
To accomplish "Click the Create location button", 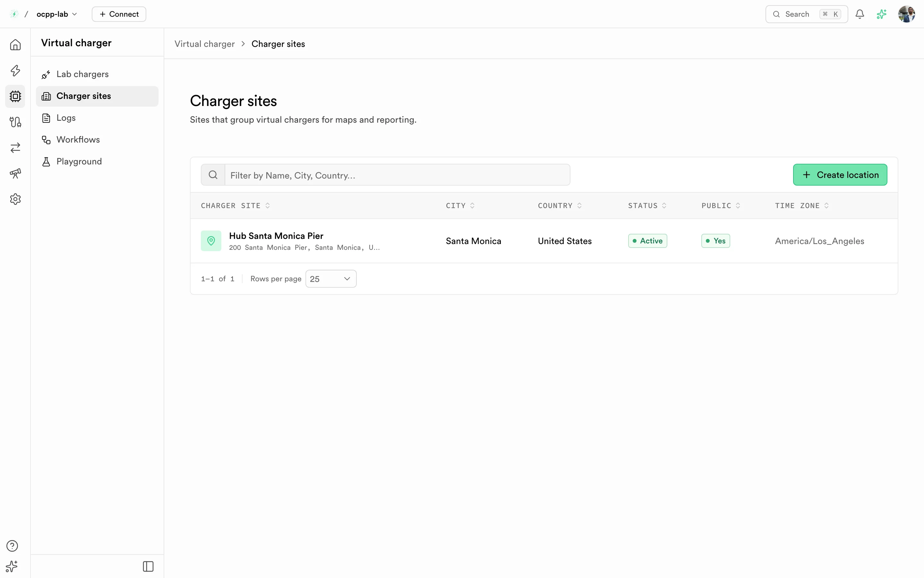I will pyautogui.click(x=840, y=175).
